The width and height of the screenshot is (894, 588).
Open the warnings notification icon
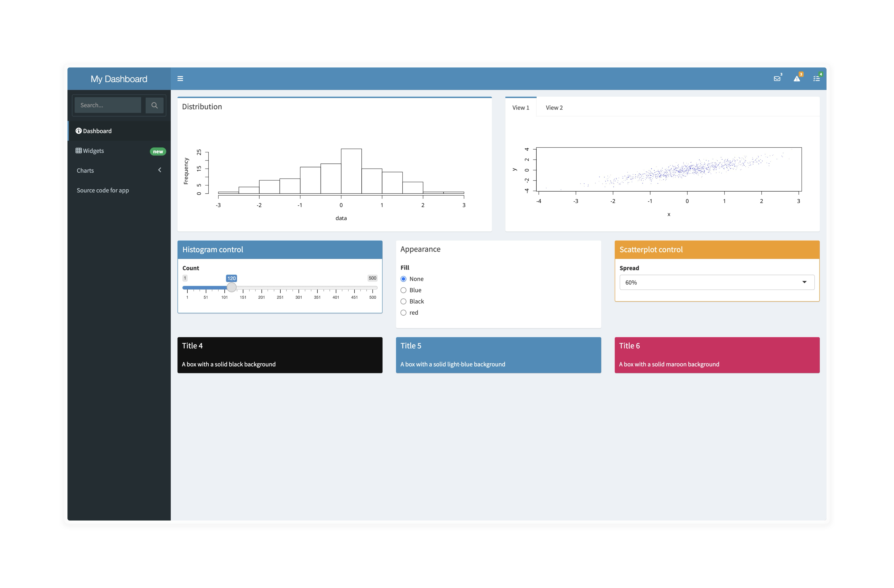797,79
